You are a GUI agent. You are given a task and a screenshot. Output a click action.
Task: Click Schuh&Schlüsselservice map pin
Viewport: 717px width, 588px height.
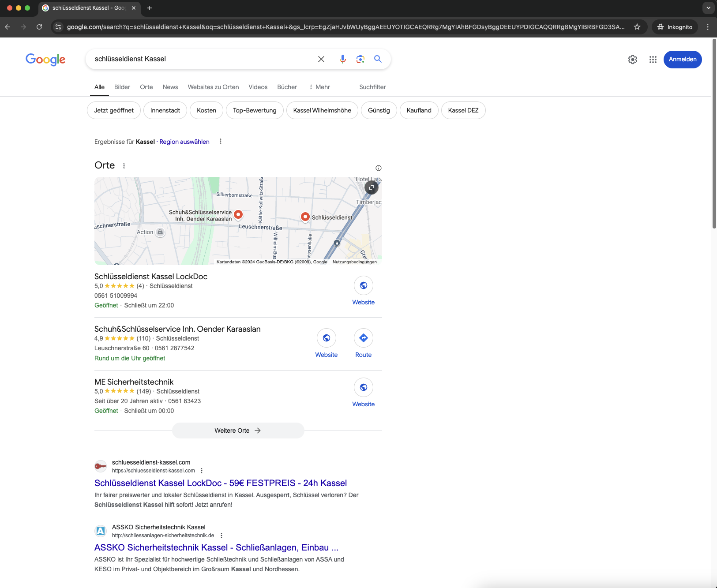point(238,214)
